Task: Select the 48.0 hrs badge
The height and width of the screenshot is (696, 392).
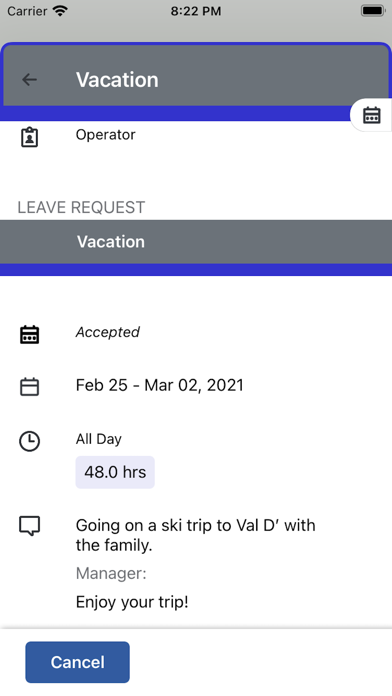Action: (x=115, y=472)
